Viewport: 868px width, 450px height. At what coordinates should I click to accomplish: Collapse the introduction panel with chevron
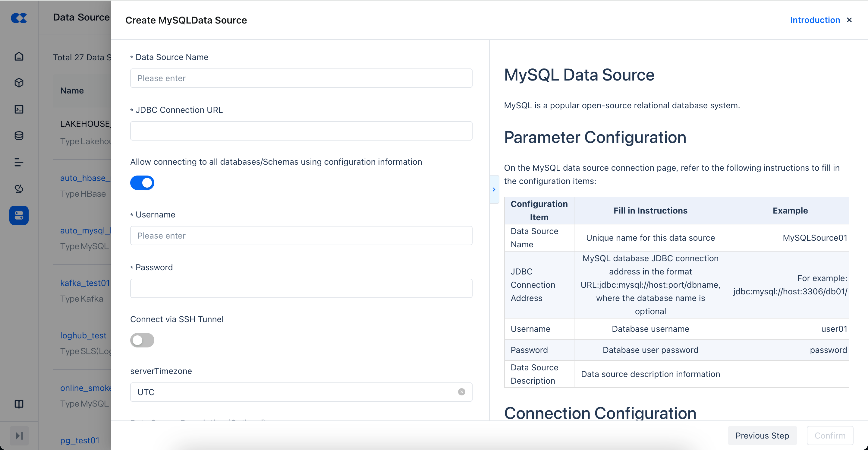coord(494,189)
